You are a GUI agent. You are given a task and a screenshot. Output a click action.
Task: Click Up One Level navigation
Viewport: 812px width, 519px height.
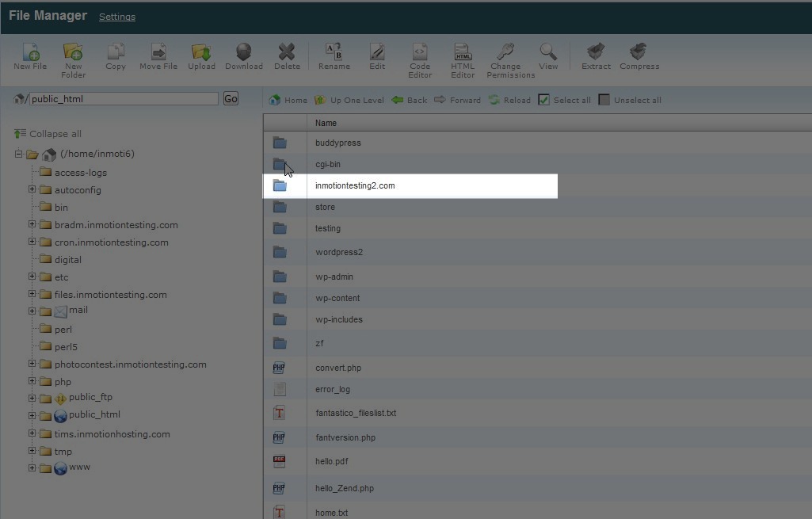coord(349,100)
